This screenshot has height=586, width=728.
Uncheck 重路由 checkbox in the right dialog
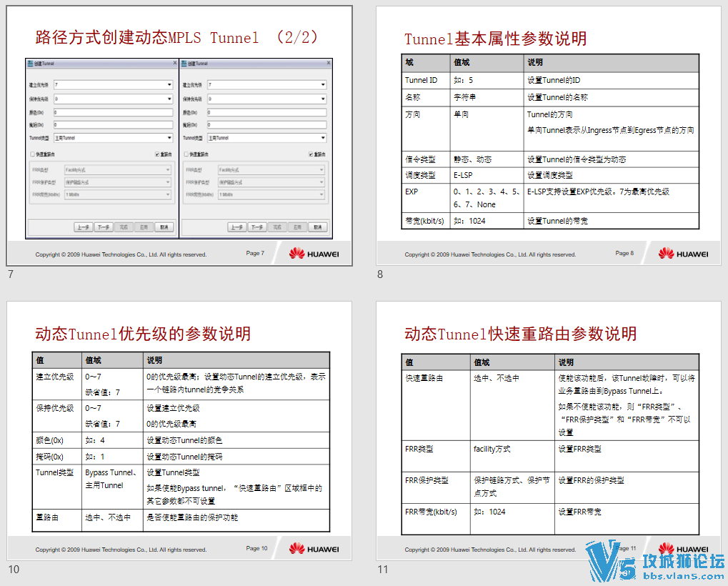(x=311, y=154)
